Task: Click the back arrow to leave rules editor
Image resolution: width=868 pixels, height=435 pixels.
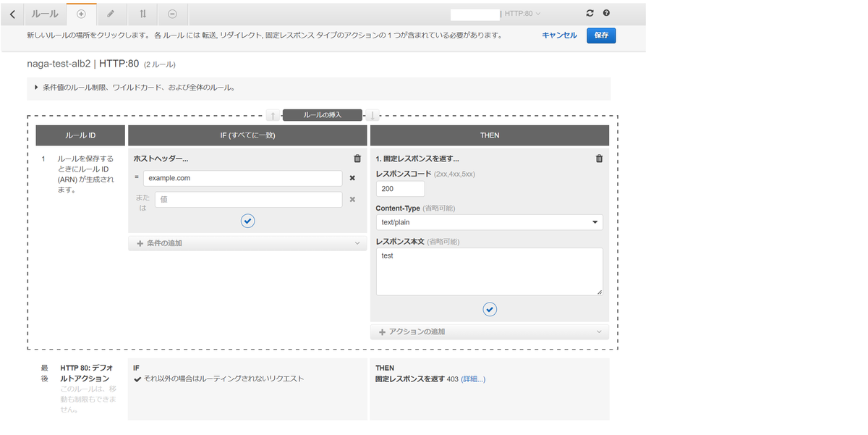Action: coord(12,14)
